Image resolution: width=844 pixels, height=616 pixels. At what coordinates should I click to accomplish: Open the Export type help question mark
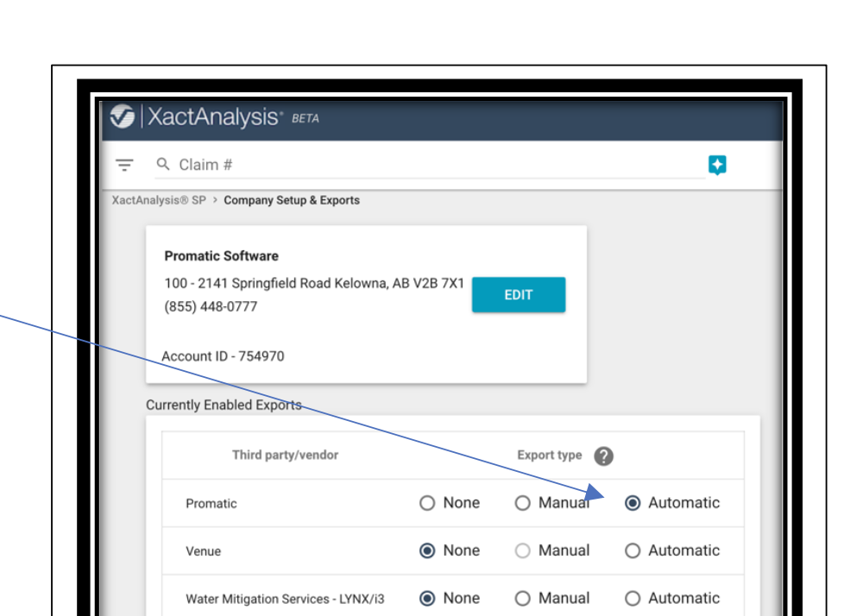602,456
